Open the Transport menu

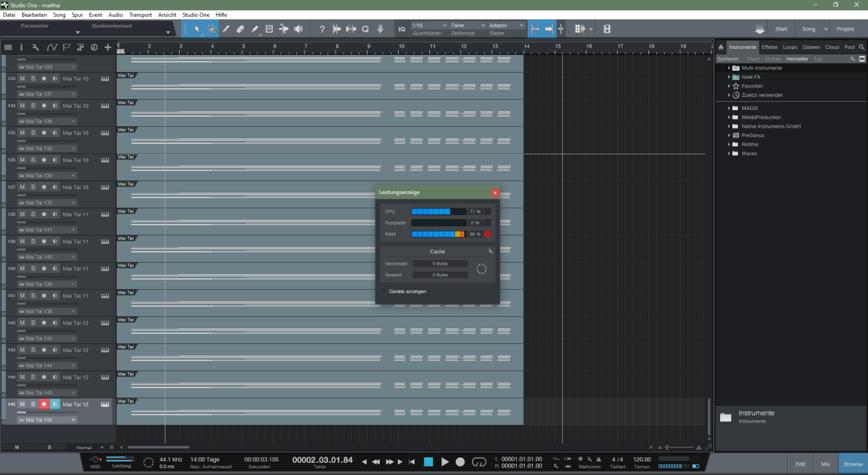click(x=140, y=15)
